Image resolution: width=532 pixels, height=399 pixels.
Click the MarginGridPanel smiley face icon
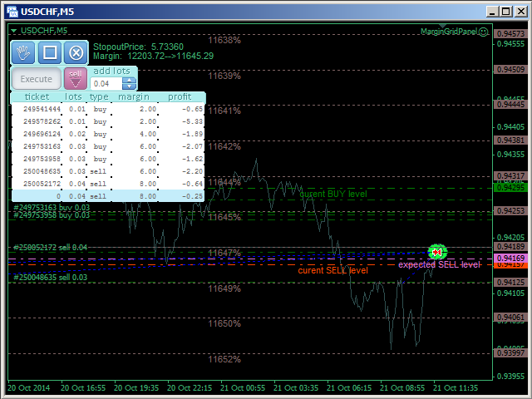[483, 32]
